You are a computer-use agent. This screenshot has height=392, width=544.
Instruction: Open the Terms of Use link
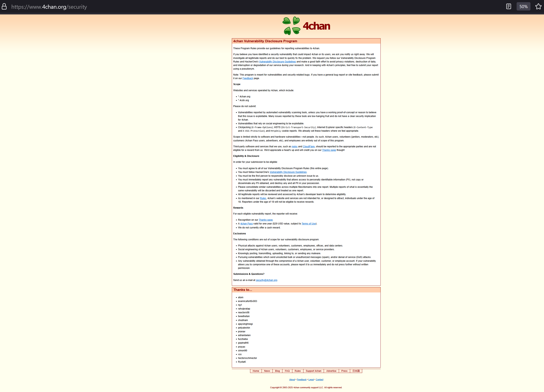click(308, 223)
